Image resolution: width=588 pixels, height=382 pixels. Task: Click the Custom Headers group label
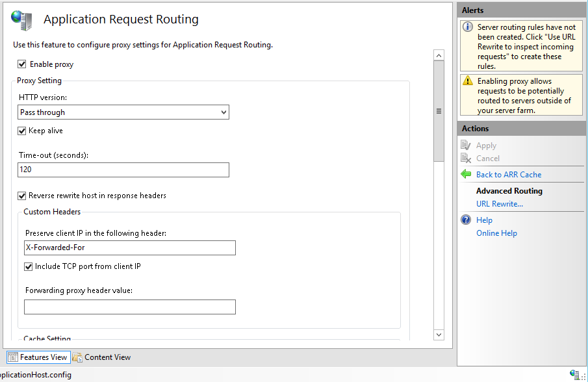52,211
